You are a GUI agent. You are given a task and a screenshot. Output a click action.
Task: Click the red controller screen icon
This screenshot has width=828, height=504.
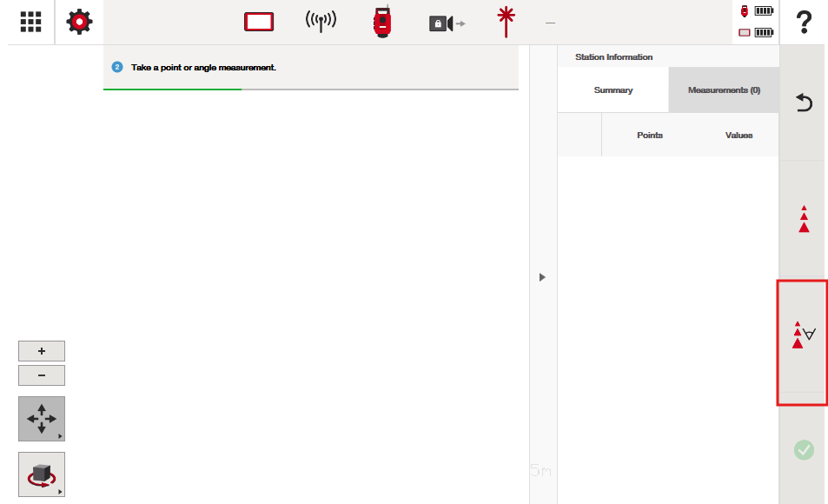click(259, 23)
